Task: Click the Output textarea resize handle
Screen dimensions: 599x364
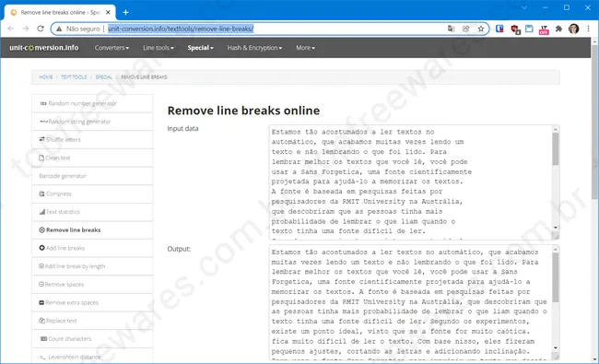Action: point(557,357)
